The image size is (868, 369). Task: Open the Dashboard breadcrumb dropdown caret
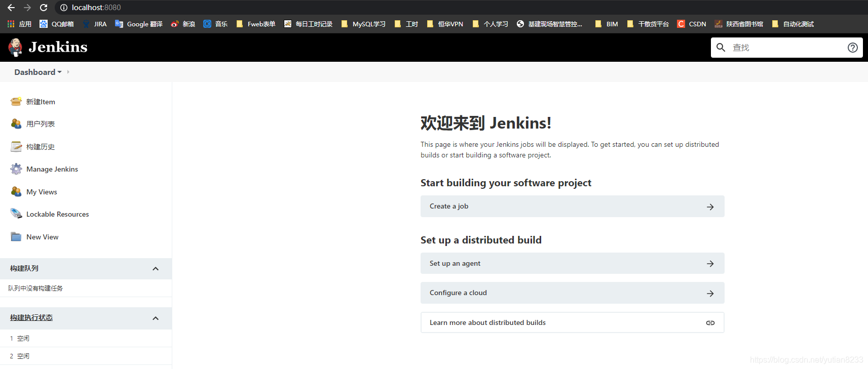[60, 72]
